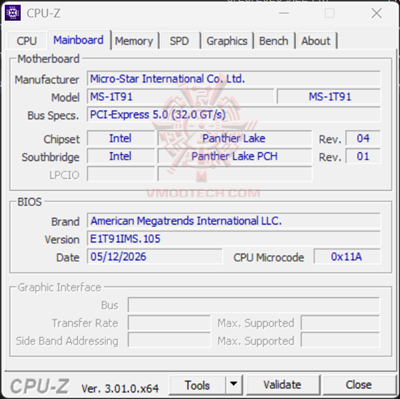Click the Panther Lake PCH value
Image resolution: width=400 pixels, height=399 pixels.
point(235,156)
